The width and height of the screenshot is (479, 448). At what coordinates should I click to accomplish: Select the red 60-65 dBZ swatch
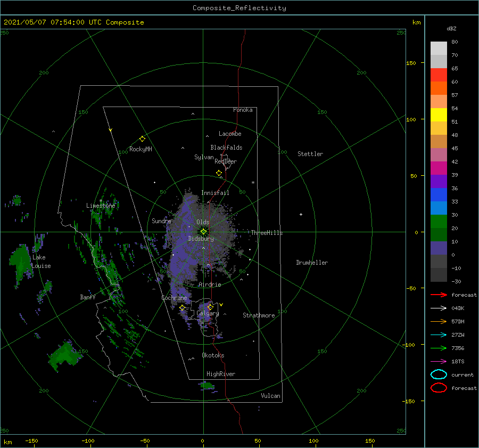439,75
